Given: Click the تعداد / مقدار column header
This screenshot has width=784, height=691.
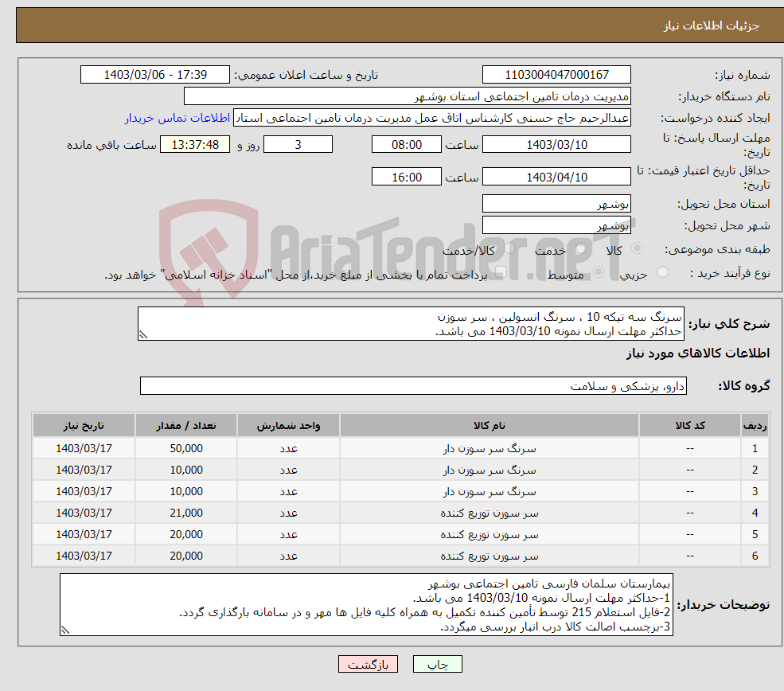Looking at the screenshot, I should (x=186, y=425).
